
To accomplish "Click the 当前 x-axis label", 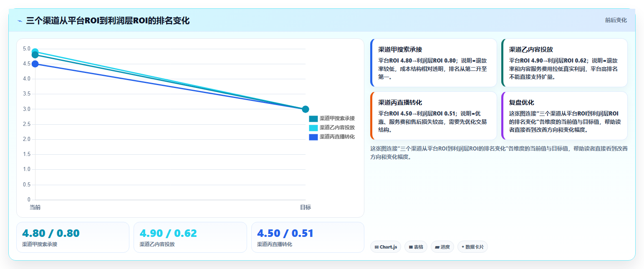I will point(35,207).
